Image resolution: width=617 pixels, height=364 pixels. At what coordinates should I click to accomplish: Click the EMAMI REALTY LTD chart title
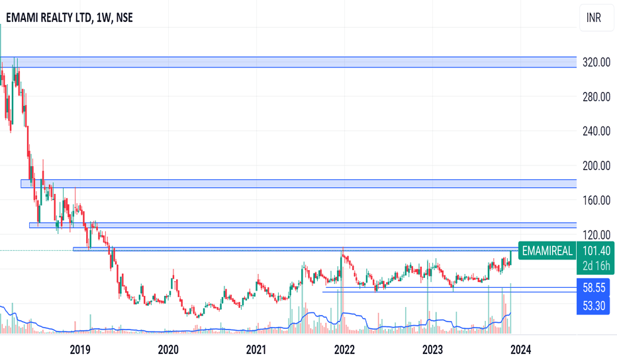click(x=70, y=18)
